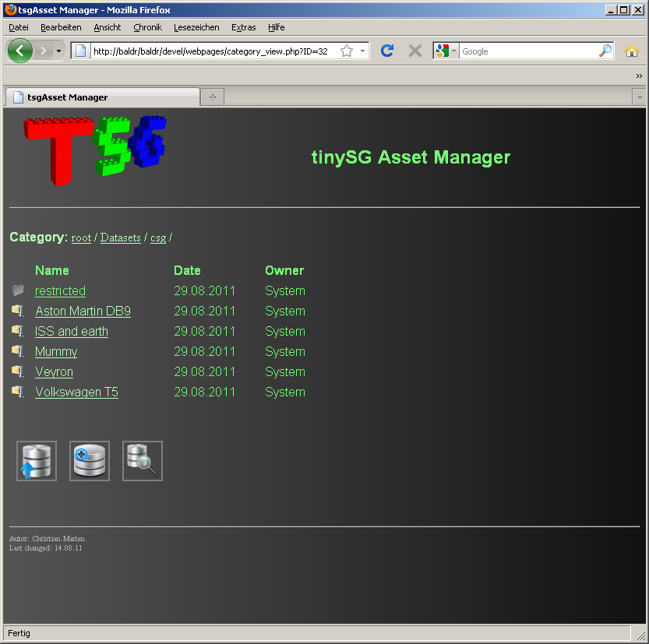Screen dimensions: 649x644
Task: Click the green back arrow button
Action: click(x=20, y=51)
